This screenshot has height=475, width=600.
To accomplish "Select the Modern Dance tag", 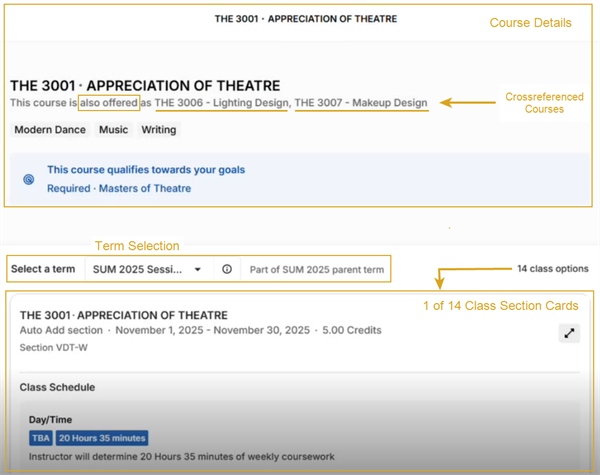I will [x=50, y=130].
